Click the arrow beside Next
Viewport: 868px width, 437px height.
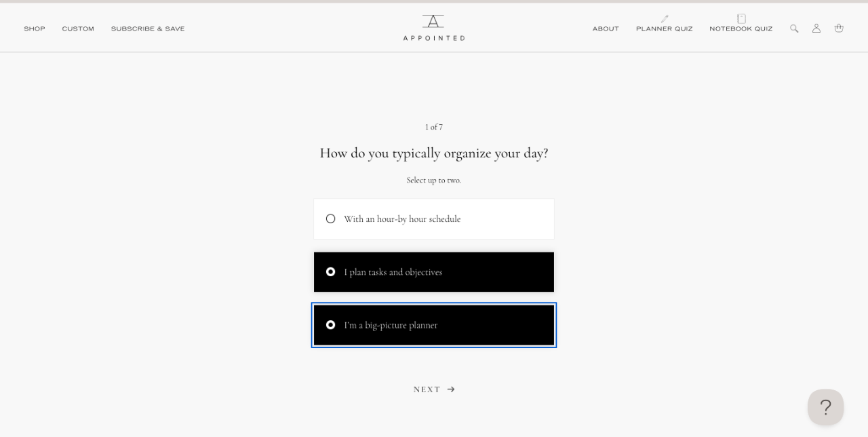click(x=451, y=389)
